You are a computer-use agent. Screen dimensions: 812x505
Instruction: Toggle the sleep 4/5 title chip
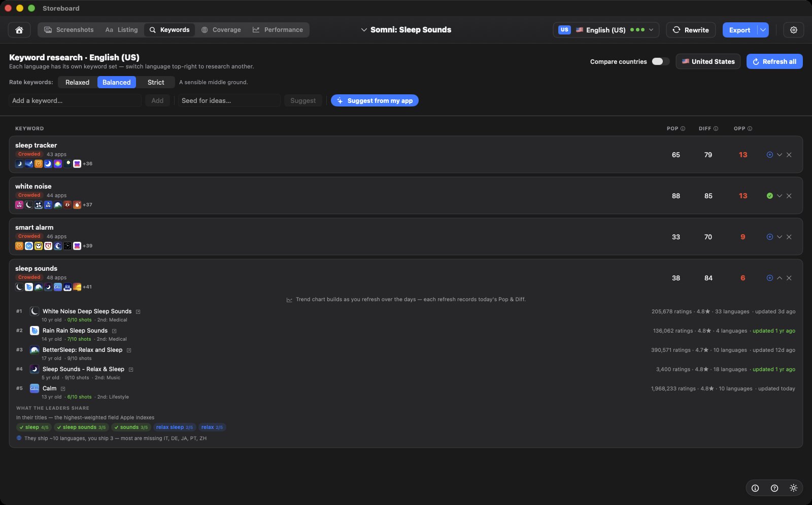34,427
